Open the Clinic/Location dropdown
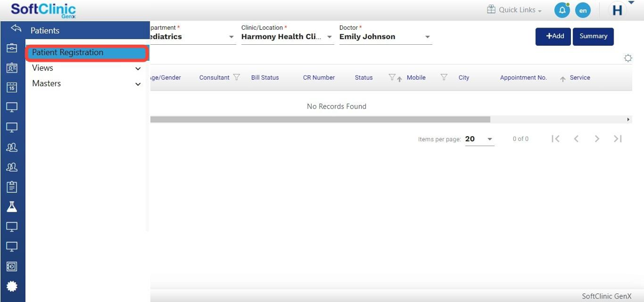 tap(287, 37)
